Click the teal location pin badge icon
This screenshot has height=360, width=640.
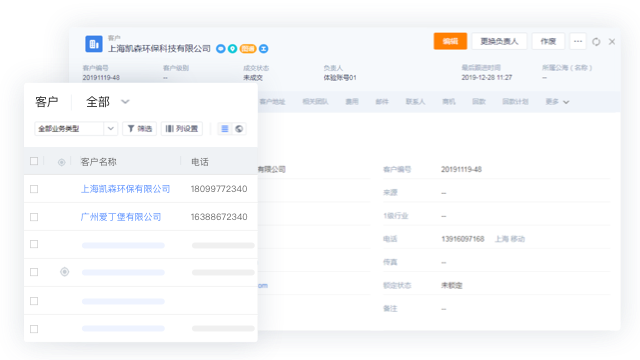232,49
